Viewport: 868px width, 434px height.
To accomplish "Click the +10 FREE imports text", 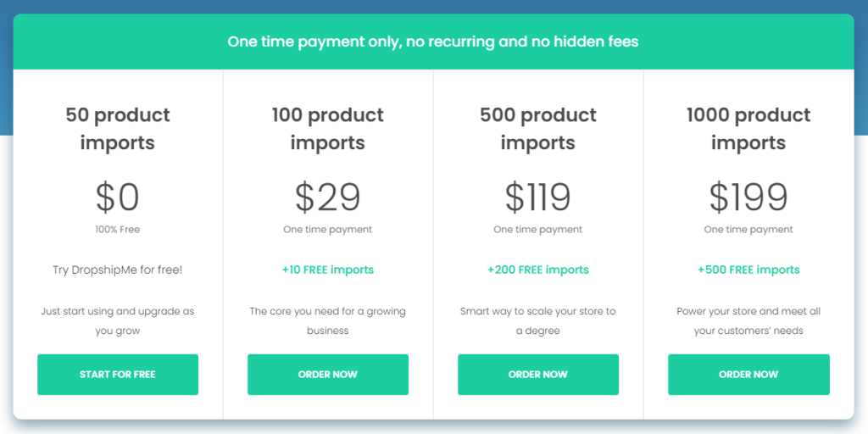I will point(328,270).
